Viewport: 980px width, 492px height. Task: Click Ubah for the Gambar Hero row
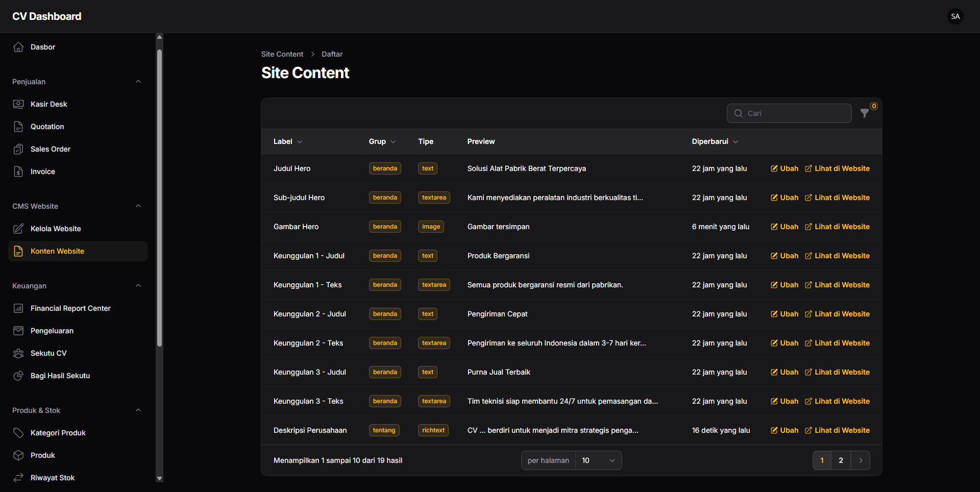coord(785,227)
